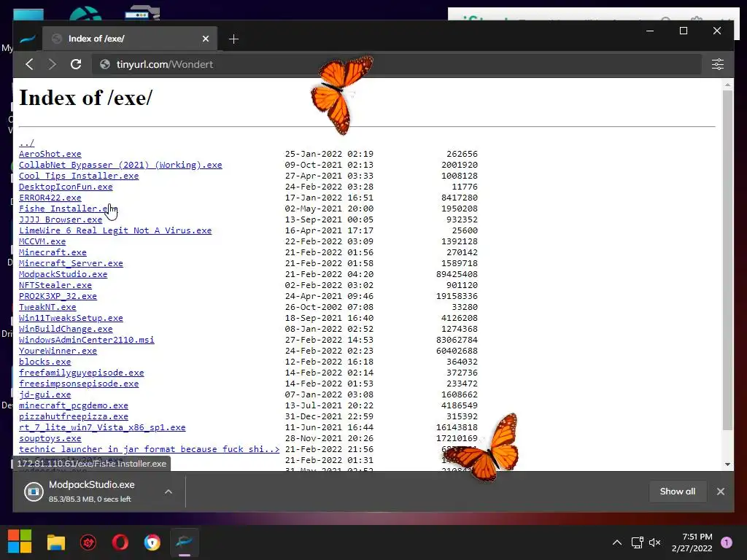Click the blocks.exe link

coord(44,362)
